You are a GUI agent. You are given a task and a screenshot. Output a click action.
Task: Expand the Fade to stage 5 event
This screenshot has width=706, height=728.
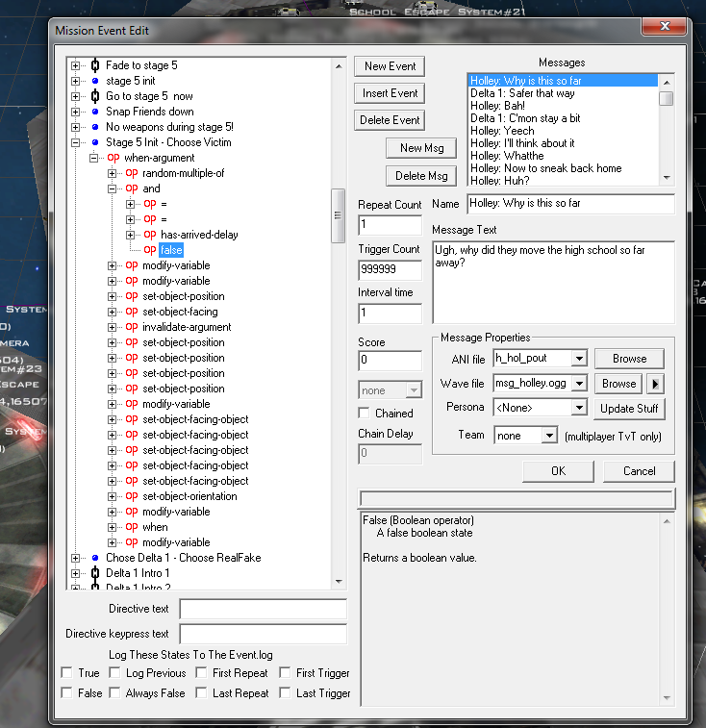[x=75, y=65]
